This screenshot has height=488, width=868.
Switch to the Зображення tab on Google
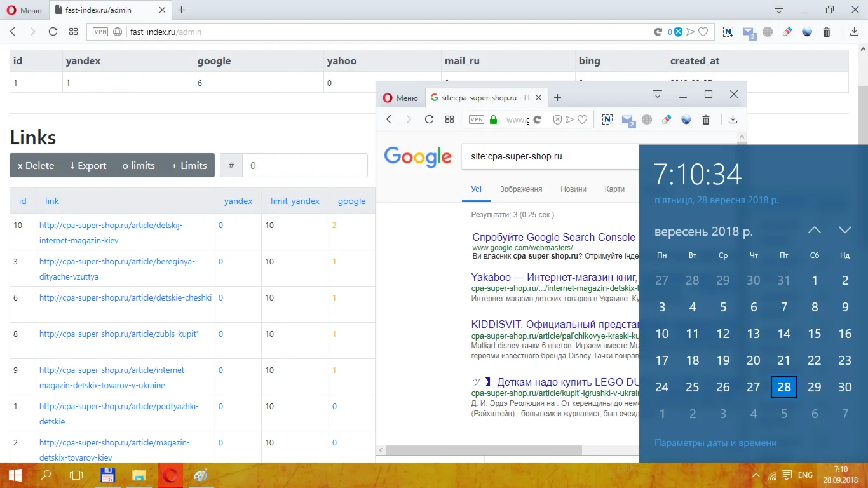click(520, 189)
